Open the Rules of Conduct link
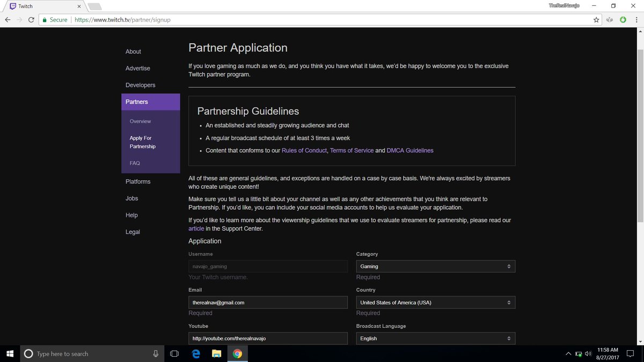This screenshot has width=644, height=362. (x=304, y=151)
